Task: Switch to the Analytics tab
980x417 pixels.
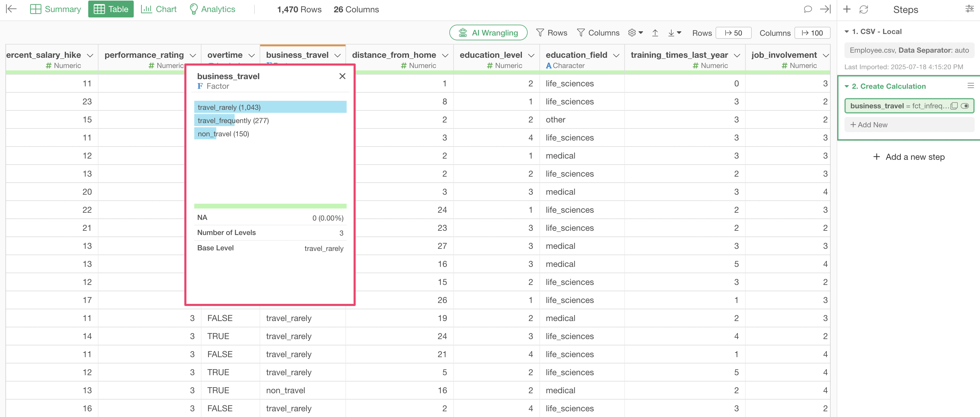Action: tap(212, 9)
